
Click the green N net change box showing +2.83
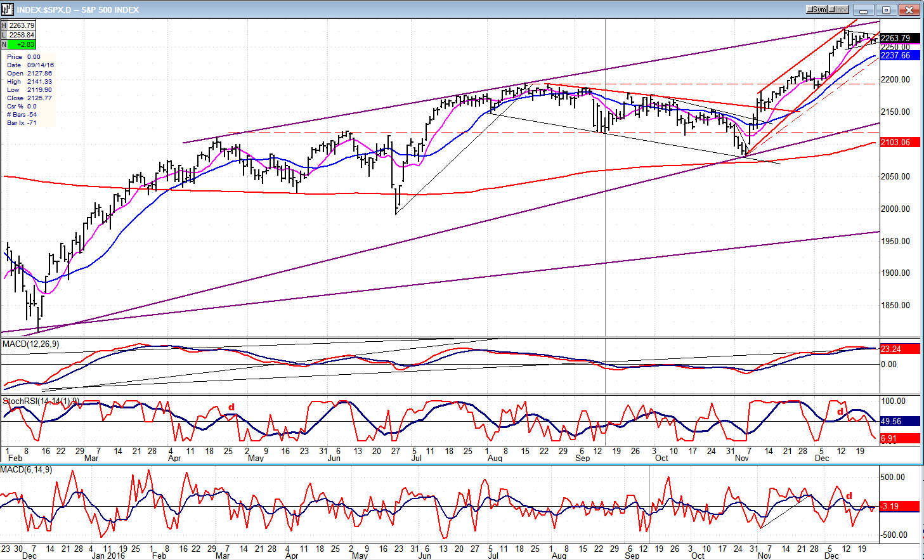click(18, 44)
